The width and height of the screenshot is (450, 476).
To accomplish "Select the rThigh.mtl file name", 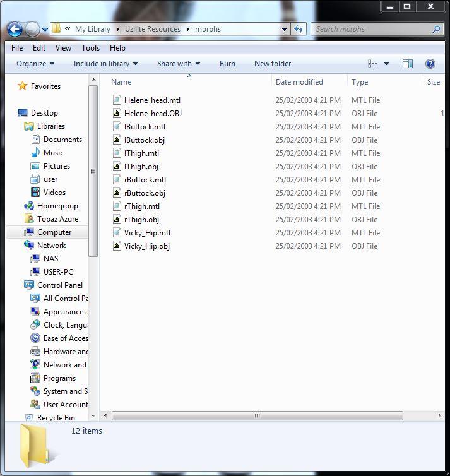I will pos(142,206).
